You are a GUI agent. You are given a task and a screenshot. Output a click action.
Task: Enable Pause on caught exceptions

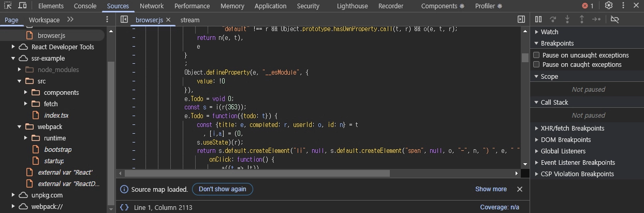[536, 64]
